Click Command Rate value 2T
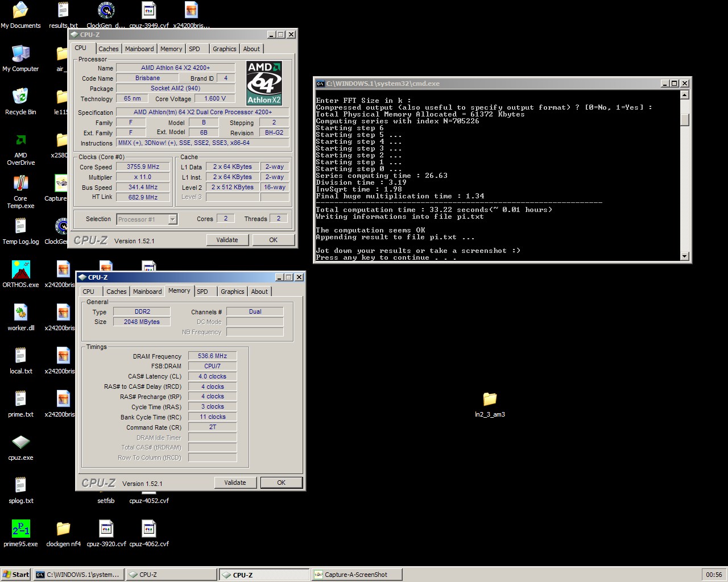 [213, 427]
